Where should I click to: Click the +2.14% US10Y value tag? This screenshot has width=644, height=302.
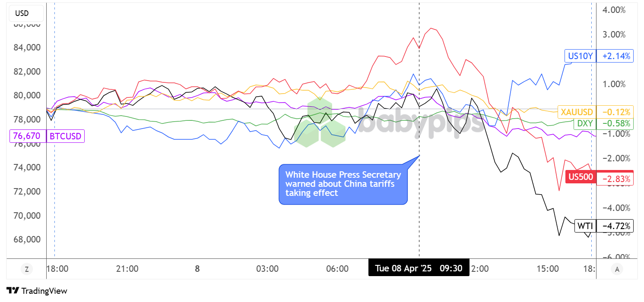pos(615,56)
